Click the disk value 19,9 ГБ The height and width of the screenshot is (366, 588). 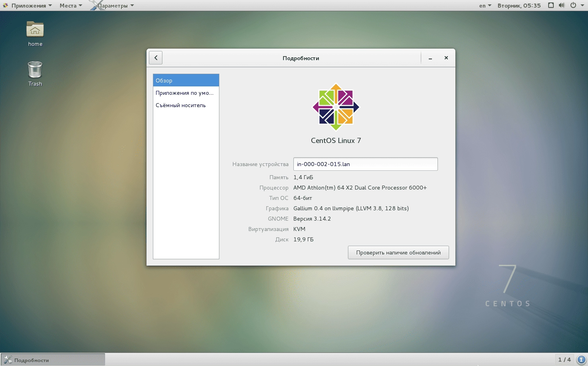click(x=303, y=239)
